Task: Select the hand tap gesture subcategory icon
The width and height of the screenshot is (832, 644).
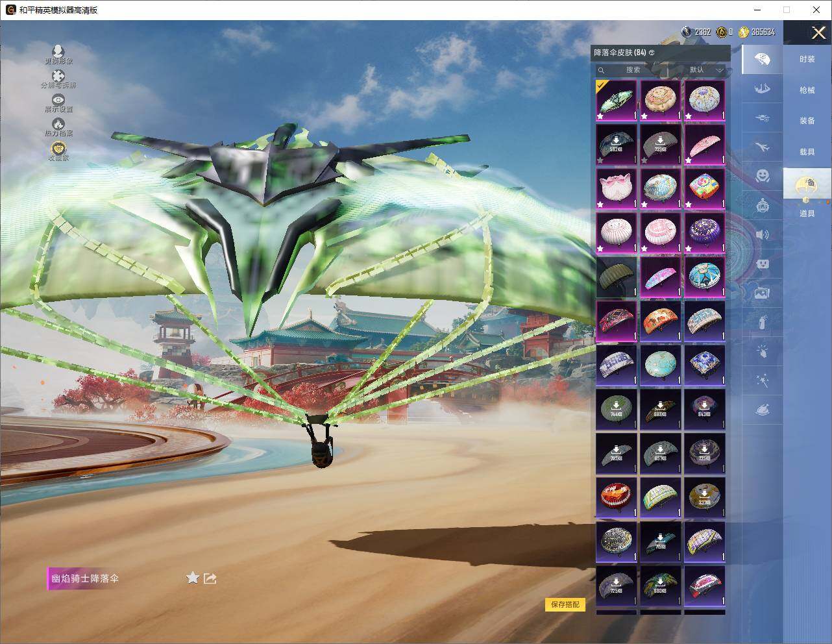Action: point(763,351)
